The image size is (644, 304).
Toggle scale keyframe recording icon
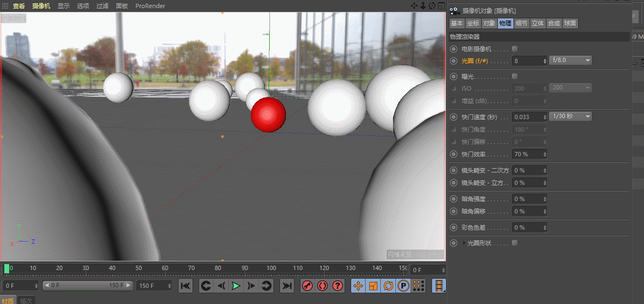coord(373,286)
